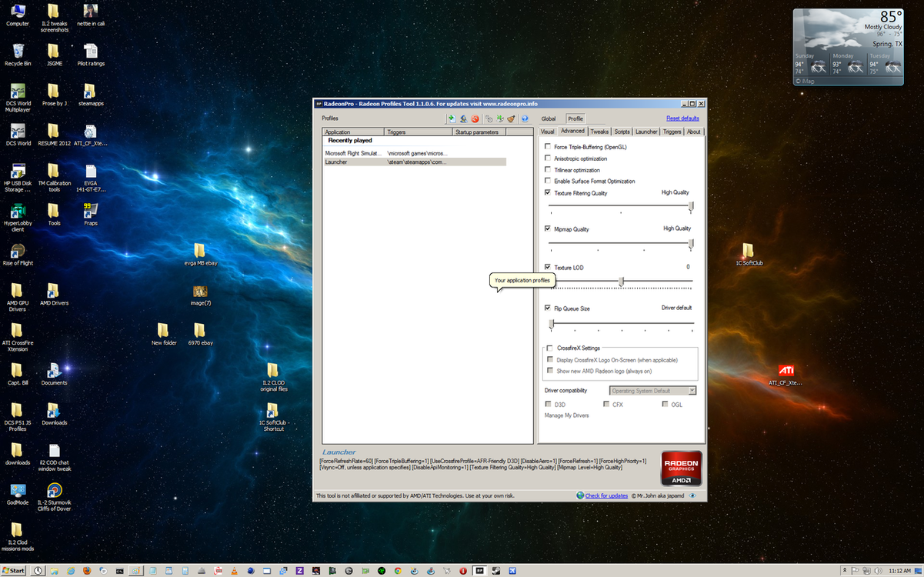Click the Texture Filtering Quality slider handle
Image resolution: width=924 pixels, height=577 pixels.
691,205
